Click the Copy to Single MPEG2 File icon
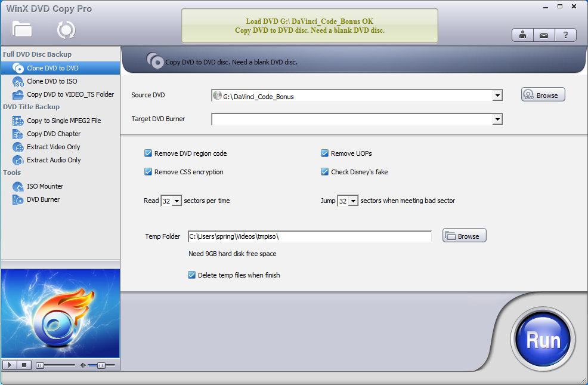 (18, 121)
